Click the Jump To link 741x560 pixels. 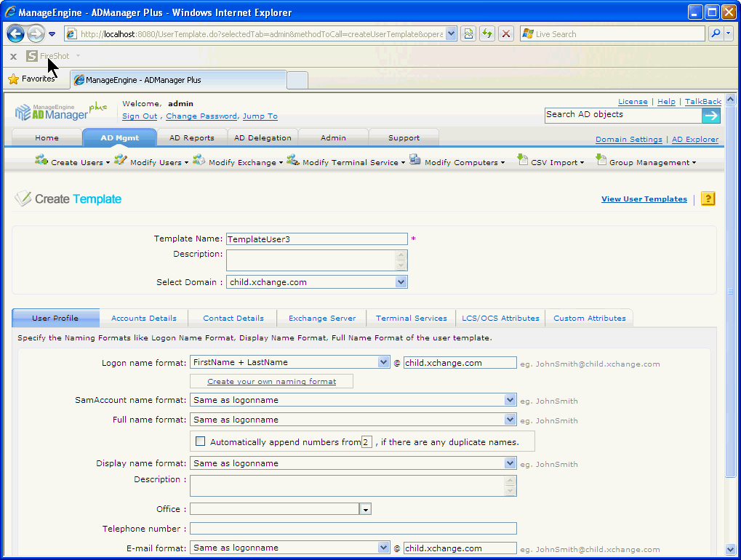[260, 116]
